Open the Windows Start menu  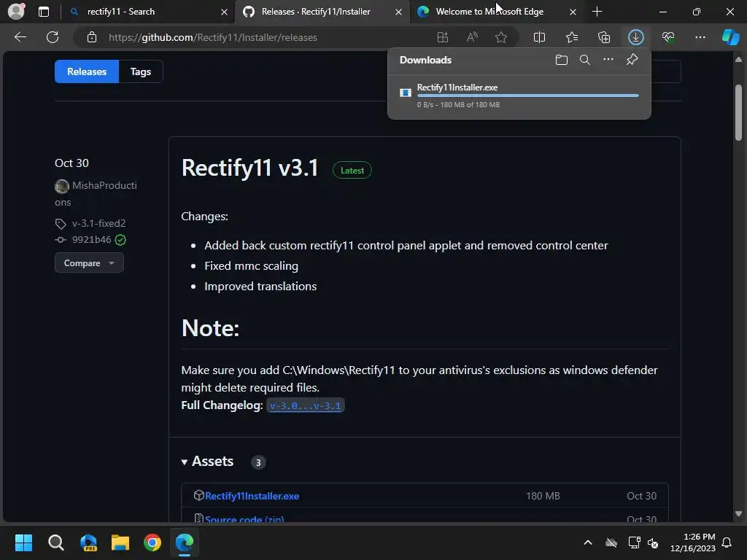pos(23,542)
